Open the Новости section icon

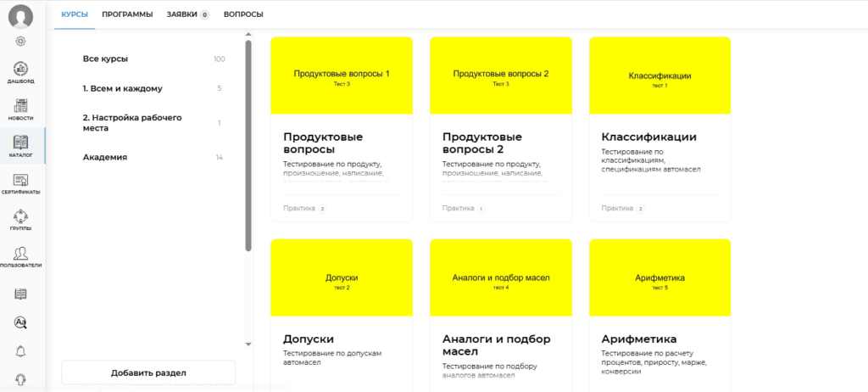tap(20, 106)
